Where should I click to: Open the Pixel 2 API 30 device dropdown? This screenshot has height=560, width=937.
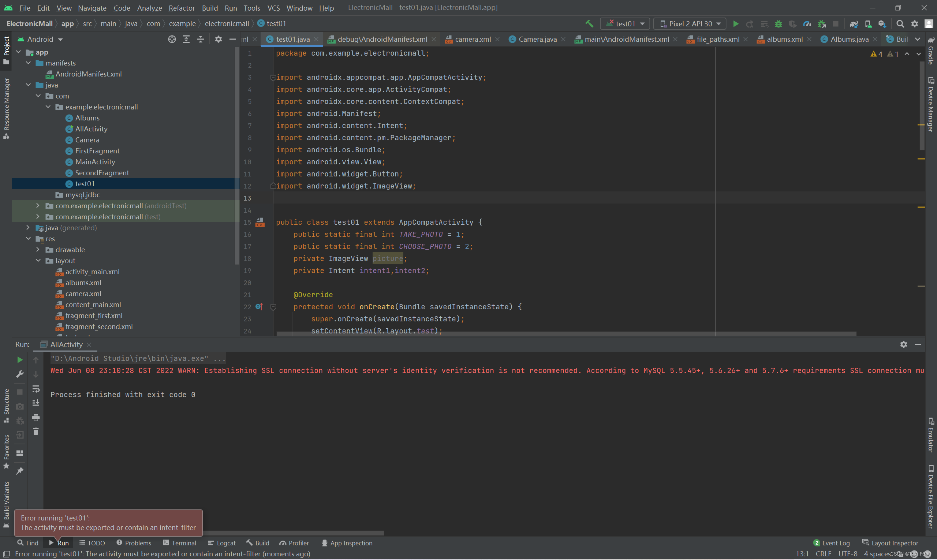(x=690, y=24)
